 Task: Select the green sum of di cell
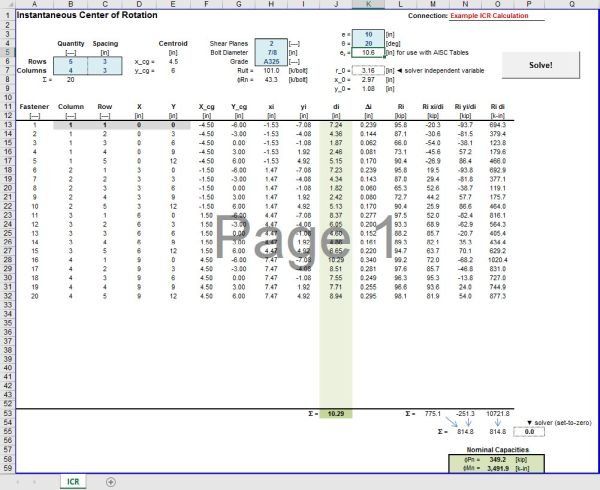tap(337, 412)
